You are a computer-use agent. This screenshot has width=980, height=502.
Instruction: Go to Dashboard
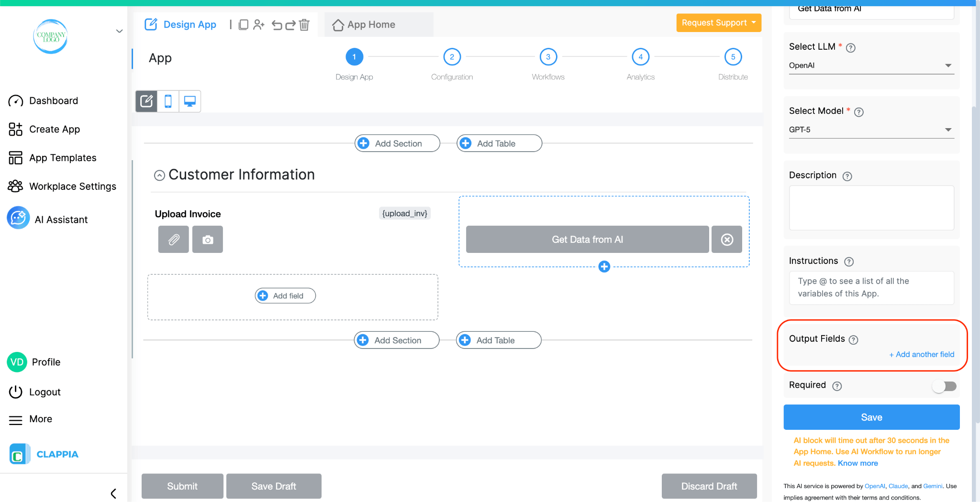click(x=43, y=100)
